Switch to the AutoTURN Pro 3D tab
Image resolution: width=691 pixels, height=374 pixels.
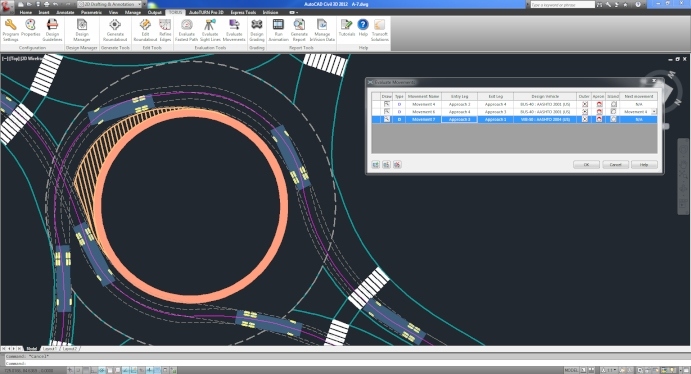click(206, 12)
